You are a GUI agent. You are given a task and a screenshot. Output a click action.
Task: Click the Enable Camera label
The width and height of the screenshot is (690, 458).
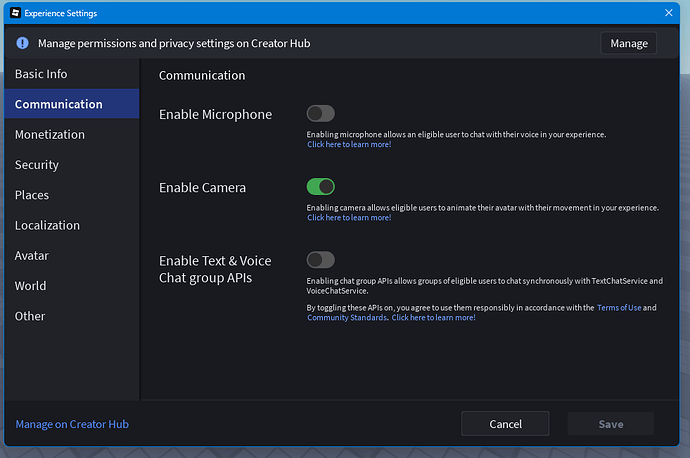pos(202,188)
